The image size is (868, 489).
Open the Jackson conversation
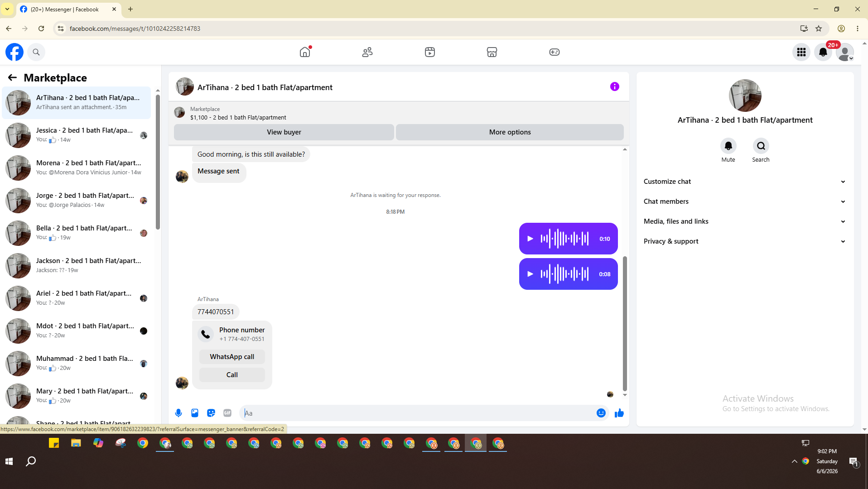coord(77,266)
